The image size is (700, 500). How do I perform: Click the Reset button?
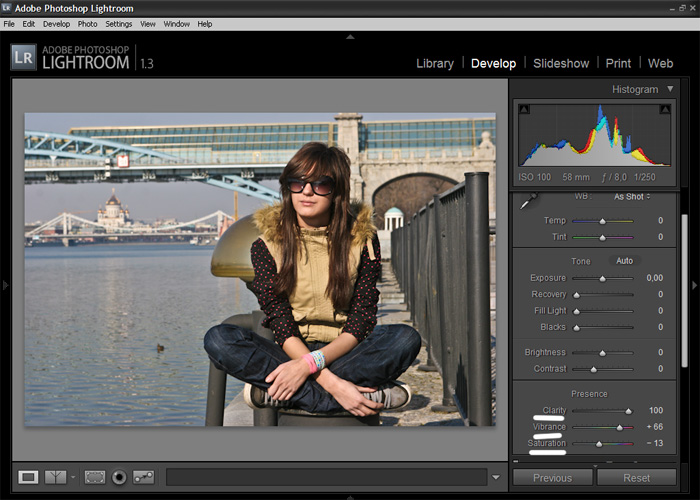(636, 478)
